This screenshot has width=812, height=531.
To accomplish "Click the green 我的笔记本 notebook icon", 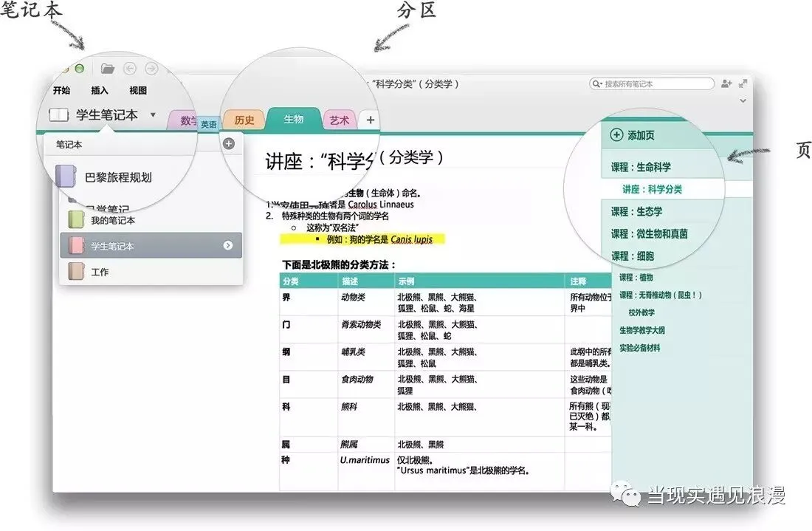I will [76, 219].
